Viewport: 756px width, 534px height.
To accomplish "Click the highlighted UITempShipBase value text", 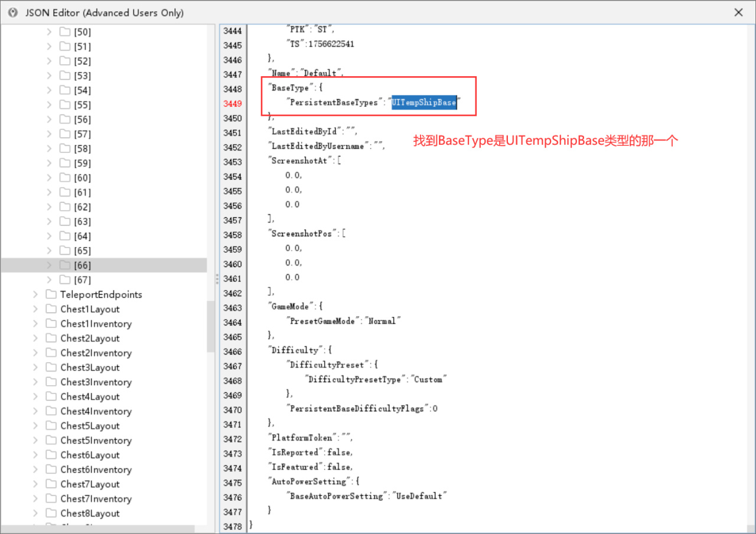I will (424, 102).
